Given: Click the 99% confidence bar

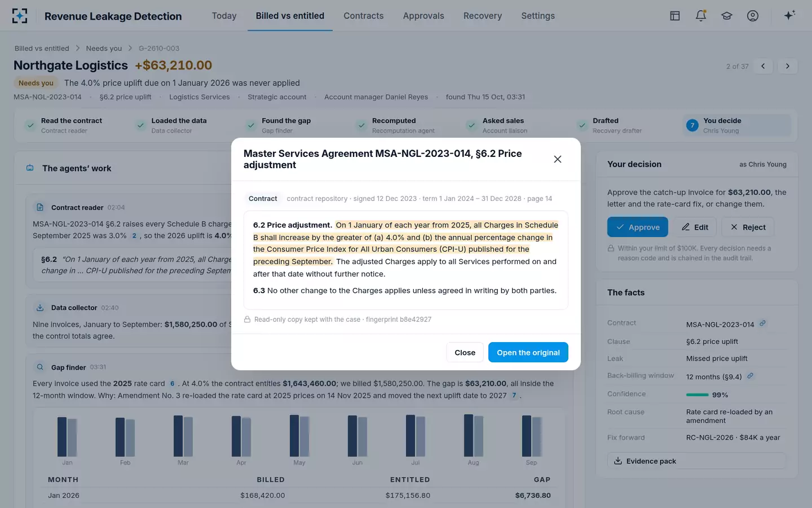Looking at the screenshot, I should (698, 395).
